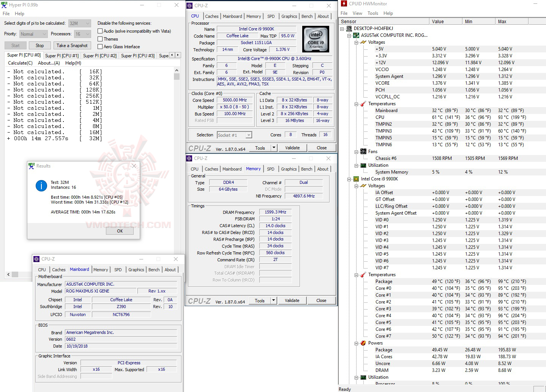Click OK in the Results dialog
Image resolution: width=546 pixels, height=392 pixels.
(120, 231)
